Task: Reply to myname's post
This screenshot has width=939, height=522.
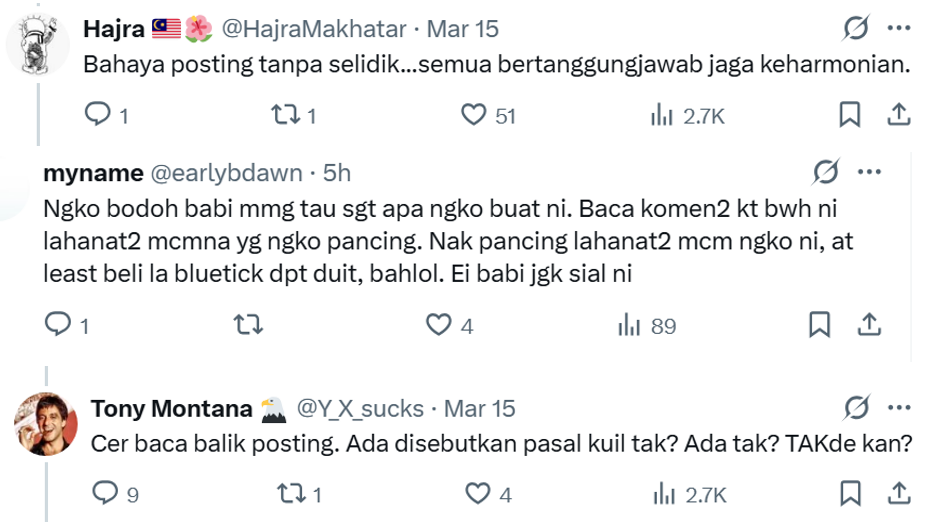Action: 58,325
